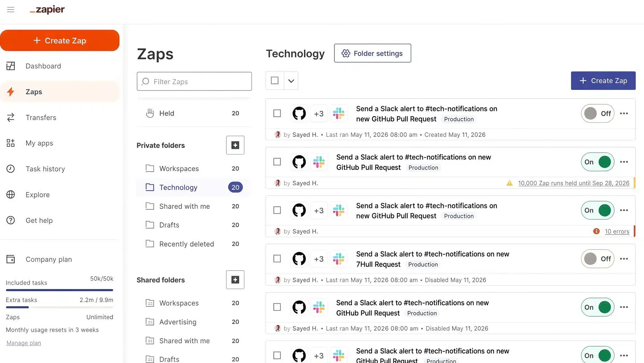Click the Company plan icon
The width and height of the screenshot is (644, 363).
[x=11, y=259]
